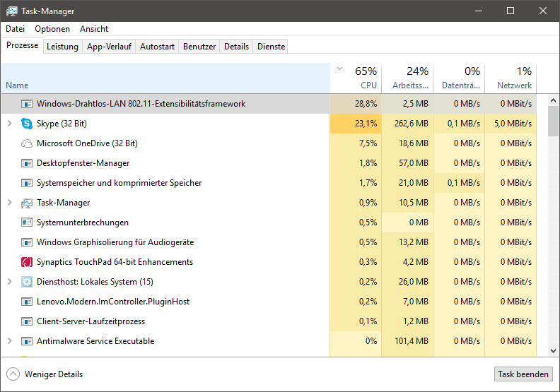Image resolution: width=560 pixels, height=392 pixels.
Task: Click the Antimalware Service Executable icon
Action: pyautogui.click(x=27, y=341)
